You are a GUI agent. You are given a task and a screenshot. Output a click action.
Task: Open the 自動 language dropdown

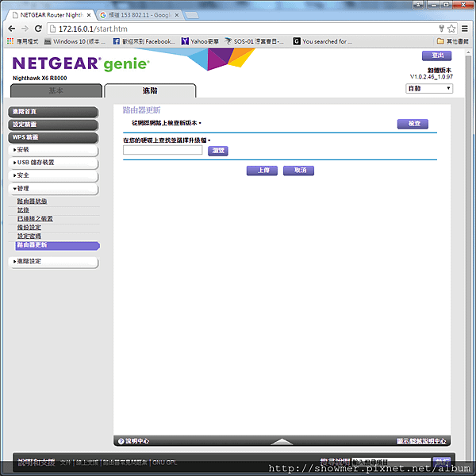(x=429, y=88)
